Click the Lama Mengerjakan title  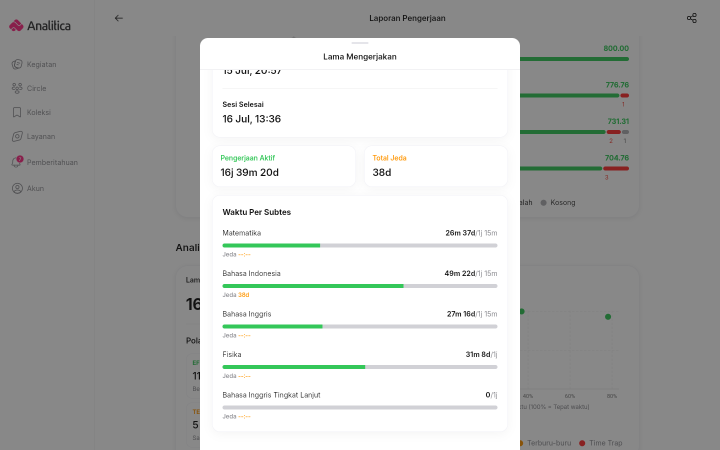click(360, 56)
